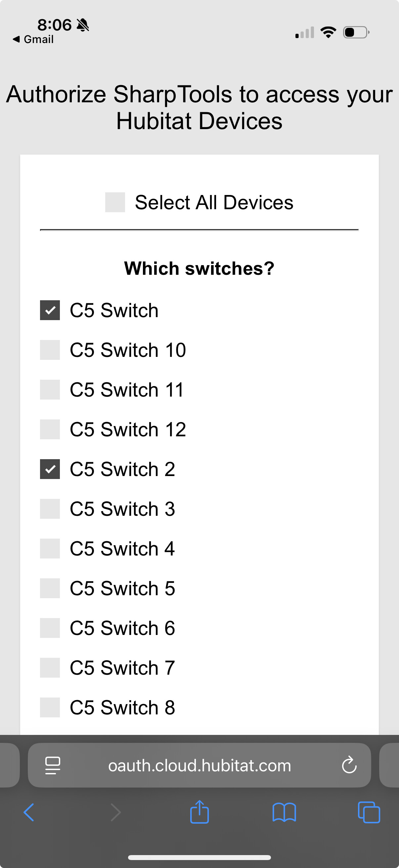This screenshot has width=399, height=868.
Task: Check the C5 Switch 3 box
Action: click(x=50, y=509)
